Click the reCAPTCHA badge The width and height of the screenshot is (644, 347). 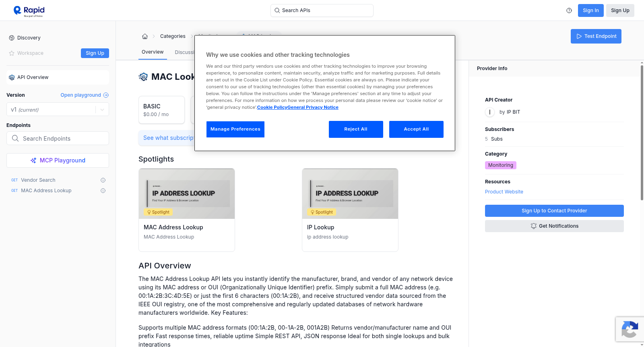630,329
